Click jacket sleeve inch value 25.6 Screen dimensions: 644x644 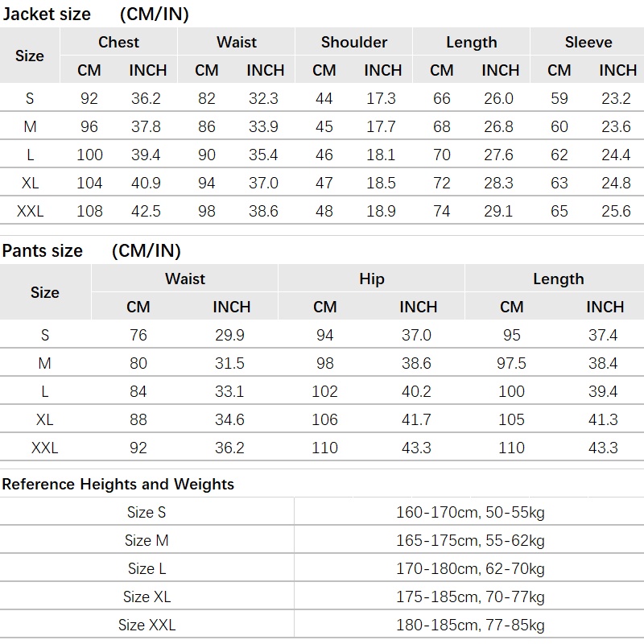coord(616,211)
